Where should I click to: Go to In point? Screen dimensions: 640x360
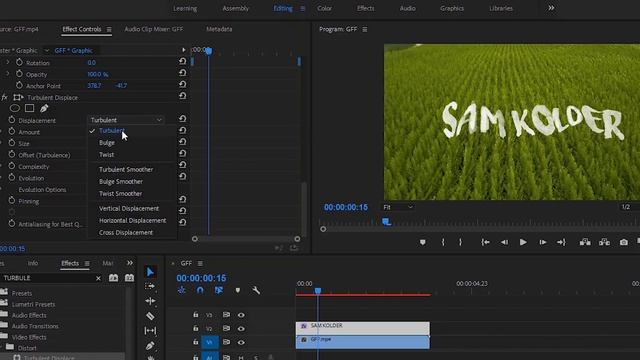(485, 242)
